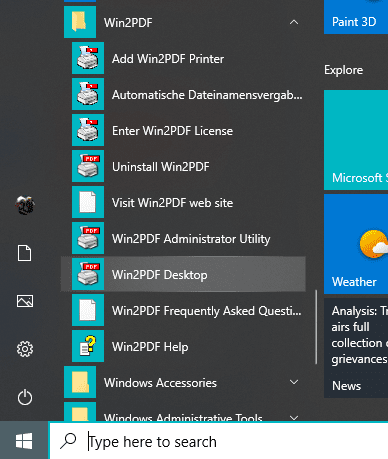
Task: Open the Weather tile
Action: tap(356, 244)
